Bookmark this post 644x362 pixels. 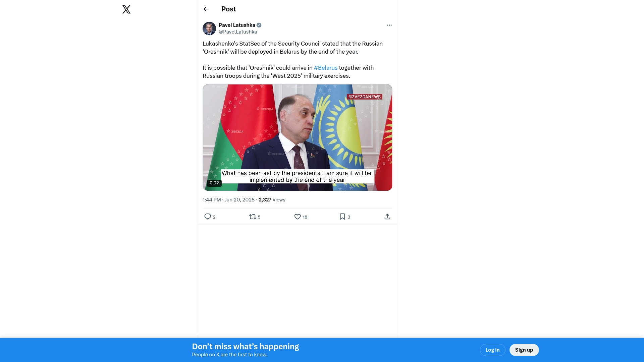[342, 217]
